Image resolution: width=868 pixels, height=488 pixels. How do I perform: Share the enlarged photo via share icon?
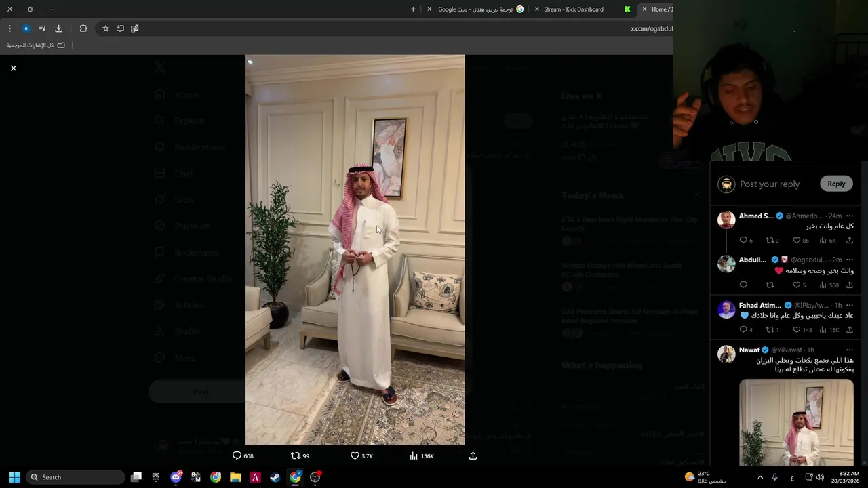(473, 456)
